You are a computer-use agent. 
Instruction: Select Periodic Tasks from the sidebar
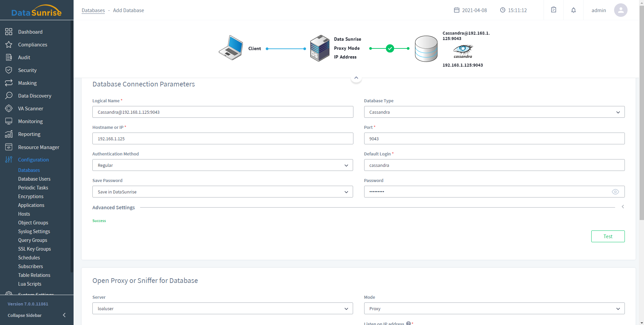point(33,188)
